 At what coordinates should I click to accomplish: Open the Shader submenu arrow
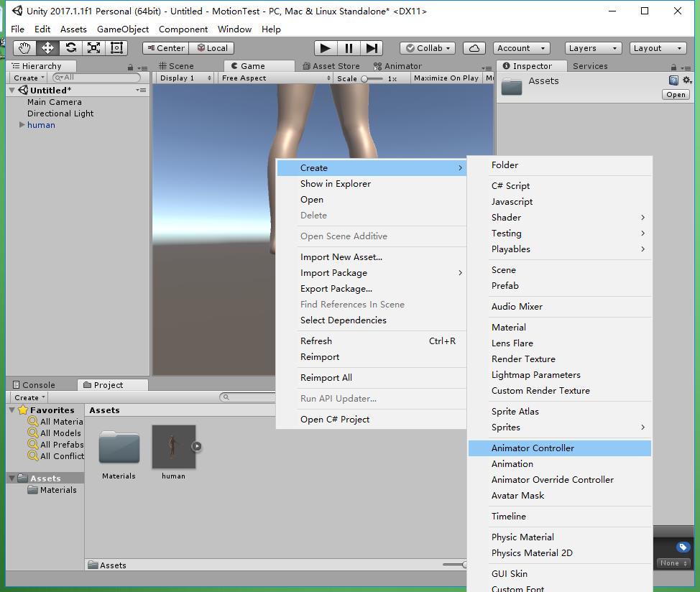coord(643,217)
